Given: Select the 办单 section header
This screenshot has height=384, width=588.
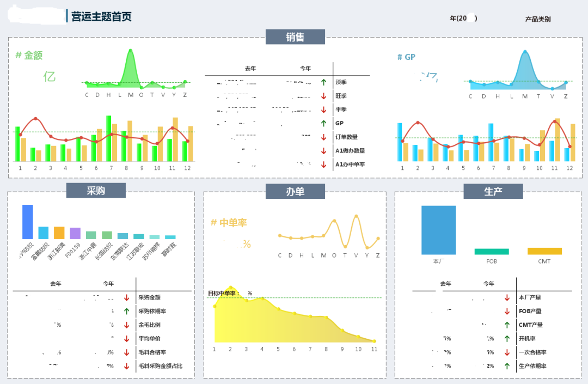Looking at the screenshot, I should click(295, 191).
